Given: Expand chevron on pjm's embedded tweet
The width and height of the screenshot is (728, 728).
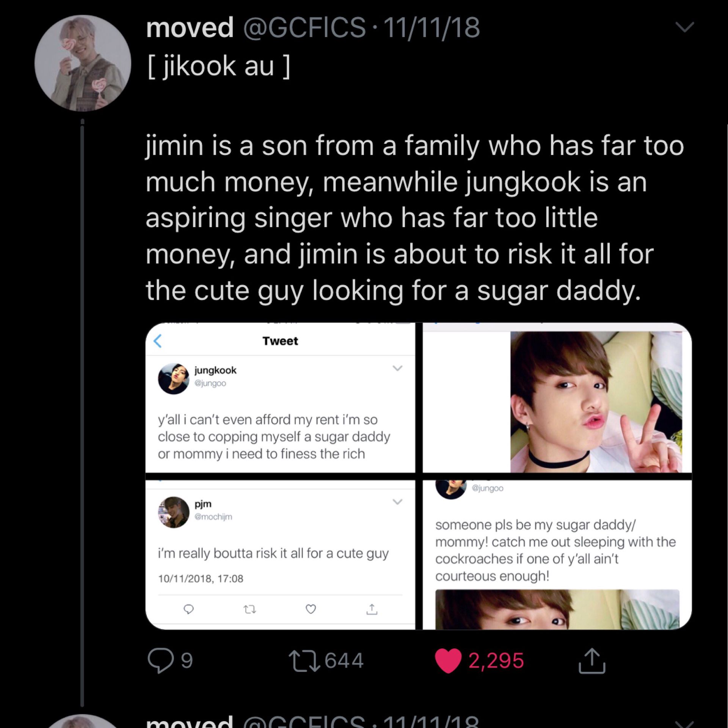Looking at the screenshot, I should (397, 502).
